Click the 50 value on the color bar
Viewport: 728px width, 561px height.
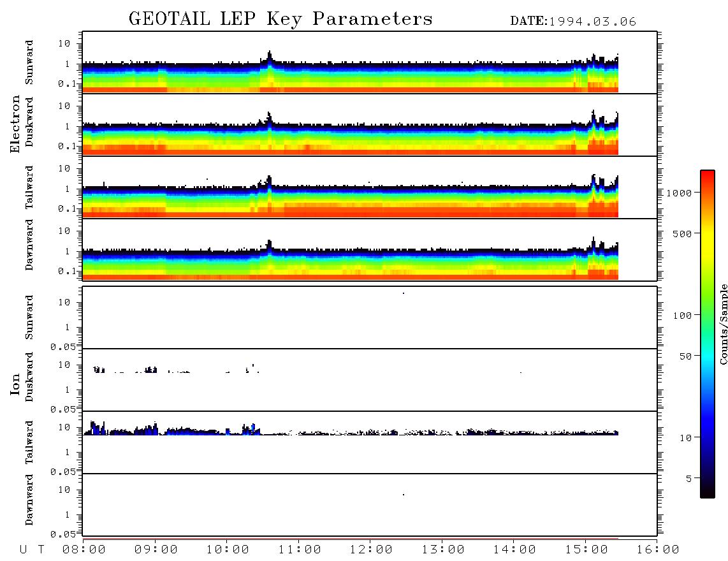tap(685, 356)
